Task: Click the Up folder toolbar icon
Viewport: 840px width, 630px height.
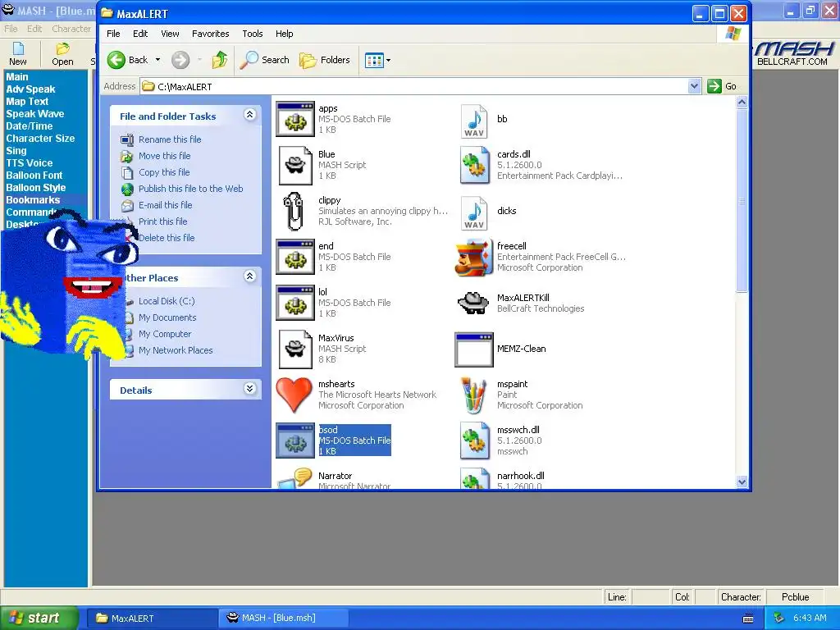Action: [220, 60]
